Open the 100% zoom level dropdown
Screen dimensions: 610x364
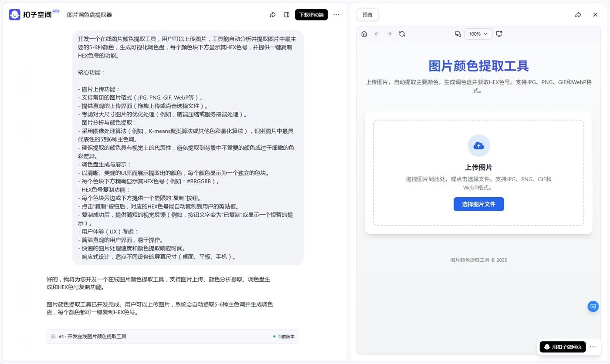478,34
